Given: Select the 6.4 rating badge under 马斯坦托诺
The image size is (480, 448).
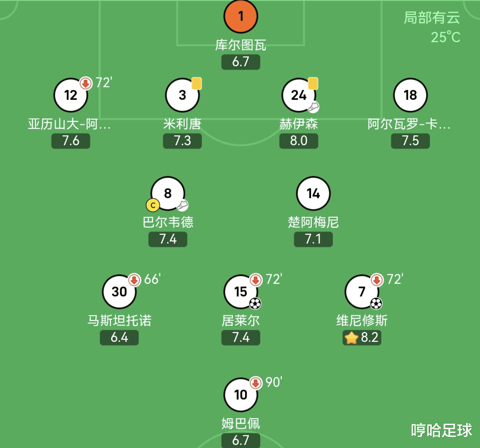Looking at the screenshot, I should [x=119, y=338].
